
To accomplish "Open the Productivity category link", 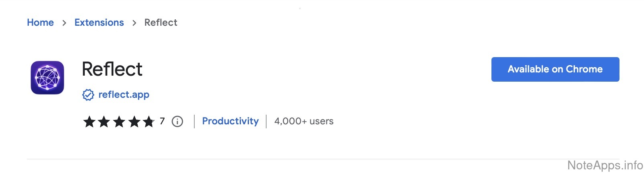I will [230, 121].
